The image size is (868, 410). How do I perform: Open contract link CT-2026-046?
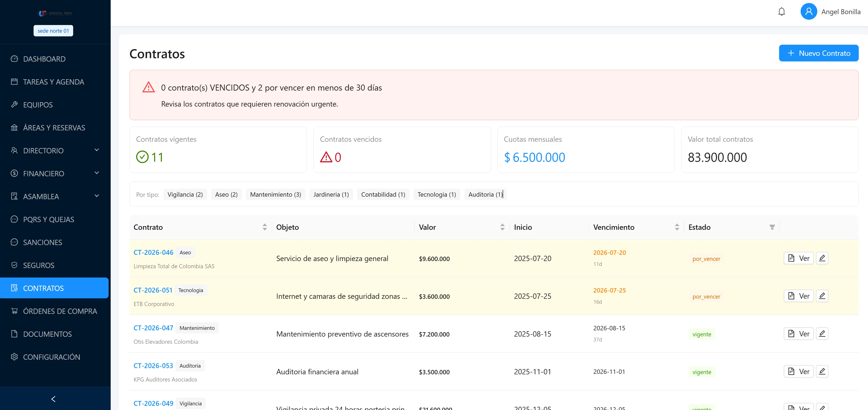coord(153,252)
